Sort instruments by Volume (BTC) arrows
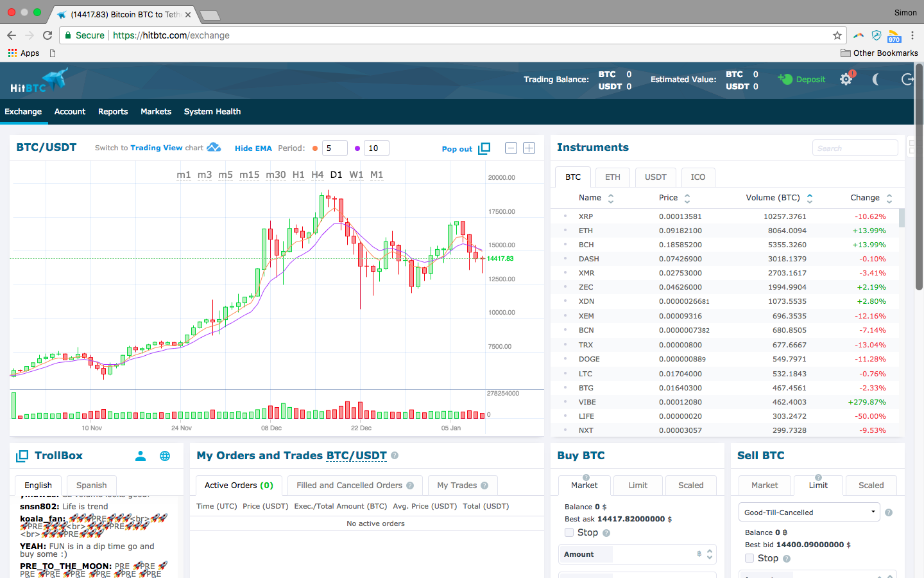 tap(810, 198)
